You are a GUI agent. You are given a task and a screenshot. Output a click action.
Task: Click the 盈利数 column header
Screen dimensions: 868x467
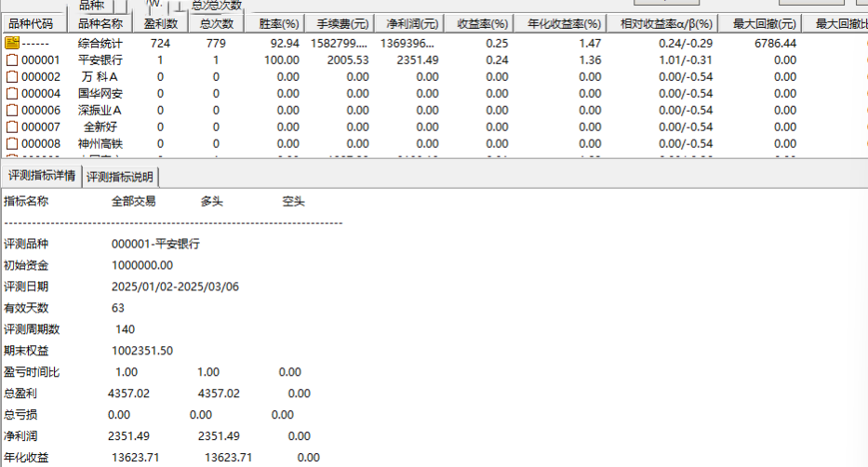click(x=161, y=23)
